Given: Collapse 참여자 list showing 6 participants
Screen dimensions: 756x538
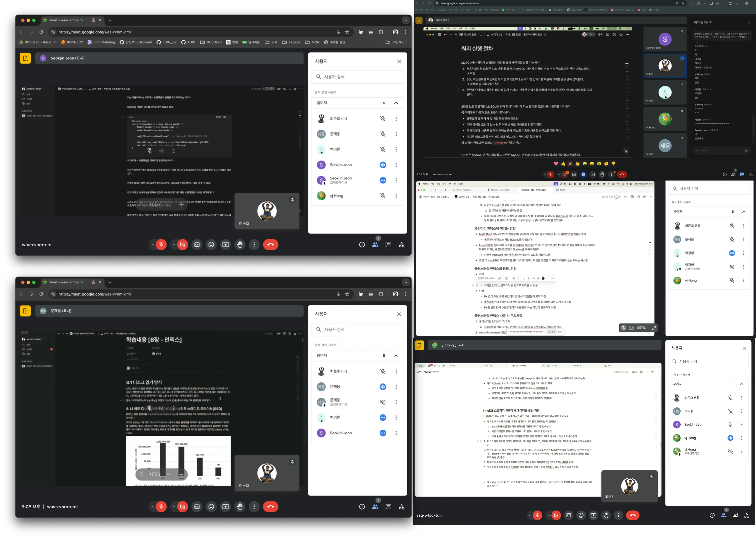Looking at the screenshot, I should 396,103.
